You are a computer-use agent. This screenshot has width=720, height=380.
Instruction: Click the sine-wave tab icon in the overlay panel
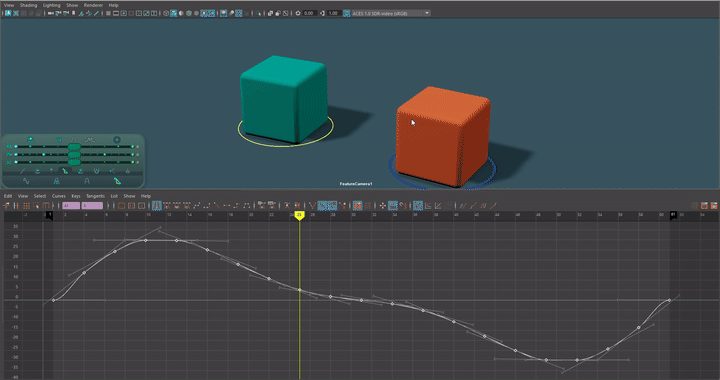pos(26,181)
